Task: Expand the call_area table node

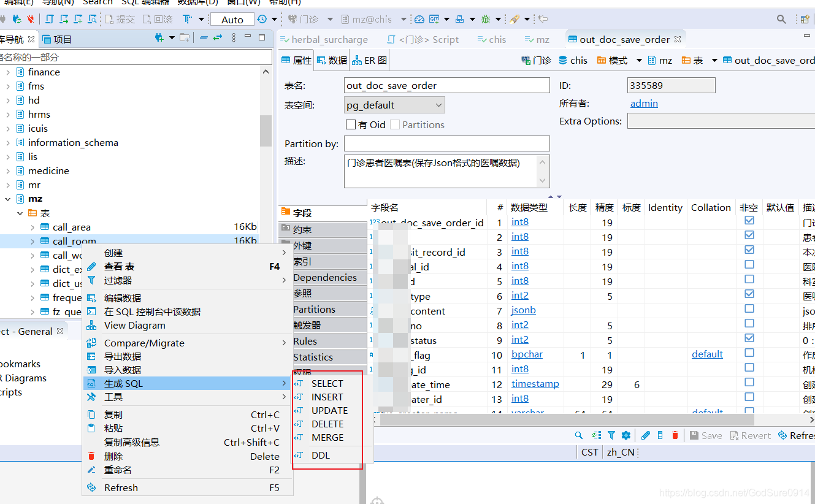Action: tap(33, 227)
